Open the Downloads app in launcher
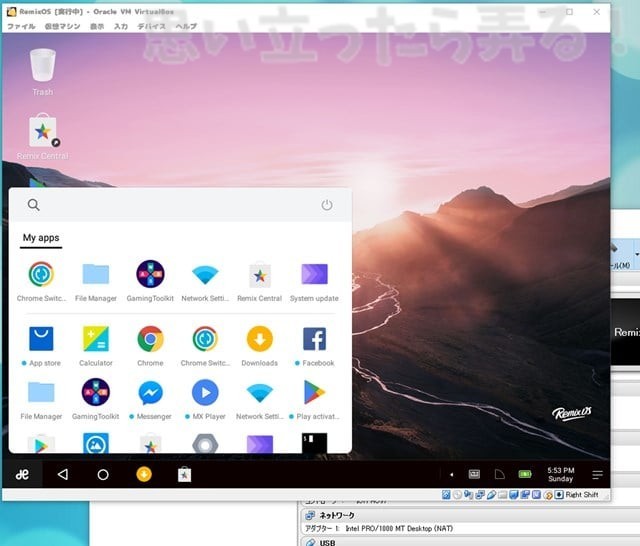Viewport: 640px width, 546px height. (260, 346)
